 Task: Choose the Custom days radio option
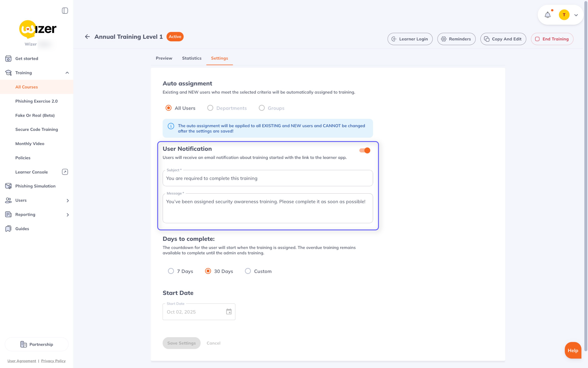[x=248, y=271]
